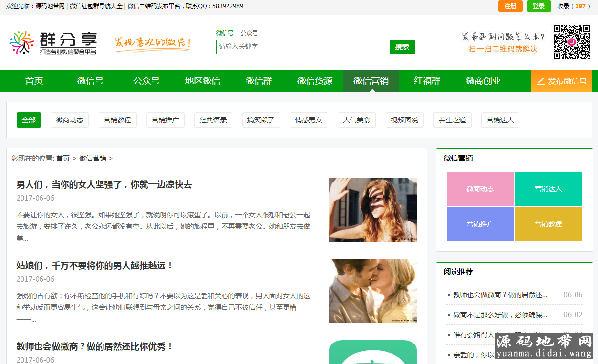Click the green 登录 login button
598x364 pixels.
pos(538,6)
